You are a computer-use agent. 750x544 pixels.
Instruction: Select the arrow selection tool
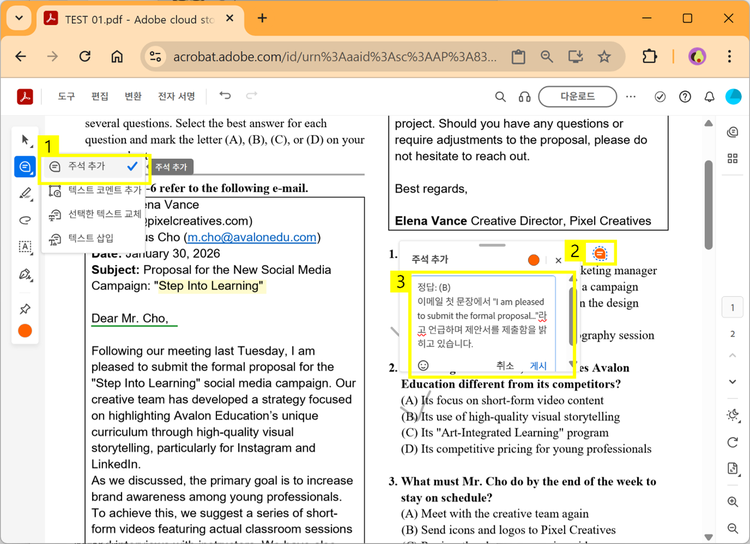click(x=25, y=140)
